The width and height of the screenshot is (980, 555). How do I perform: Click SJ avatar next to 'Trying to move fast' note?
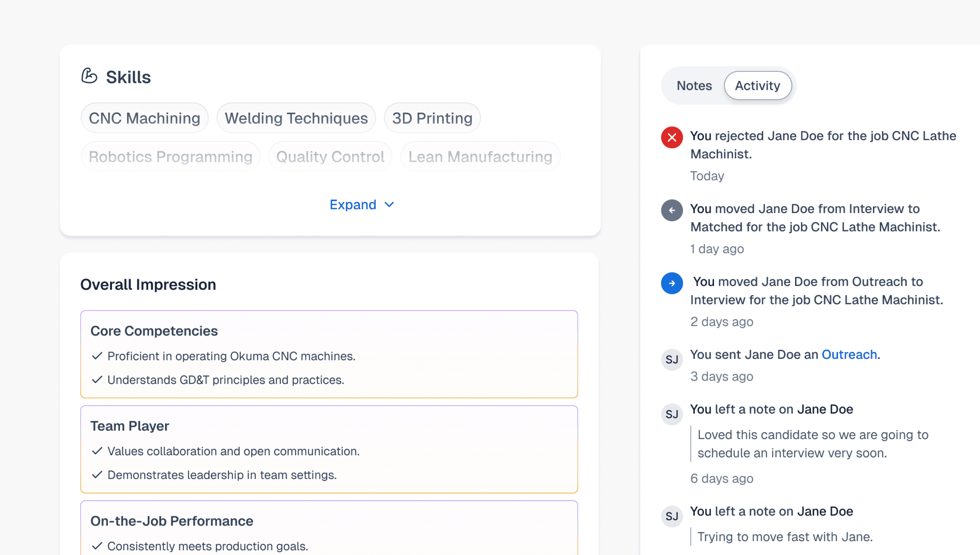[x=671, y=516]
